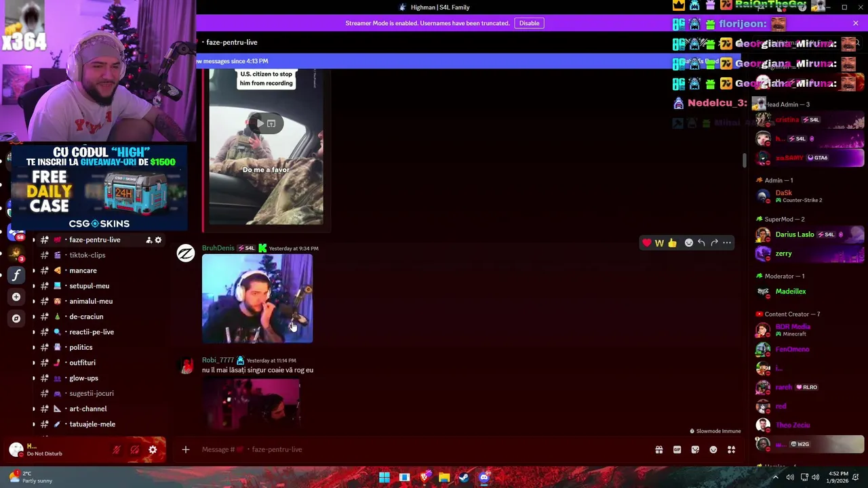Expand threads of setupul-meu channel
Screen dimensions: 868x488
pyautogui.click(x=34, y=286)
